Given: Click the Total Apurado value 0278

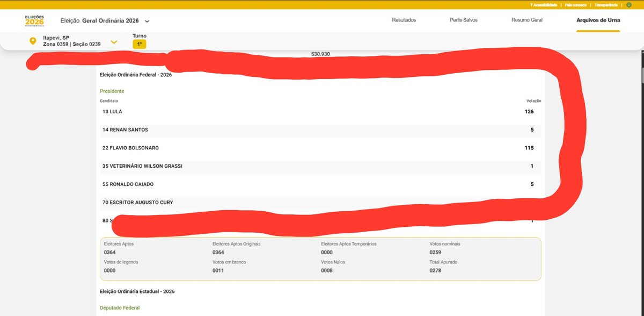Looking at the screenshot, I should (435, 271).
